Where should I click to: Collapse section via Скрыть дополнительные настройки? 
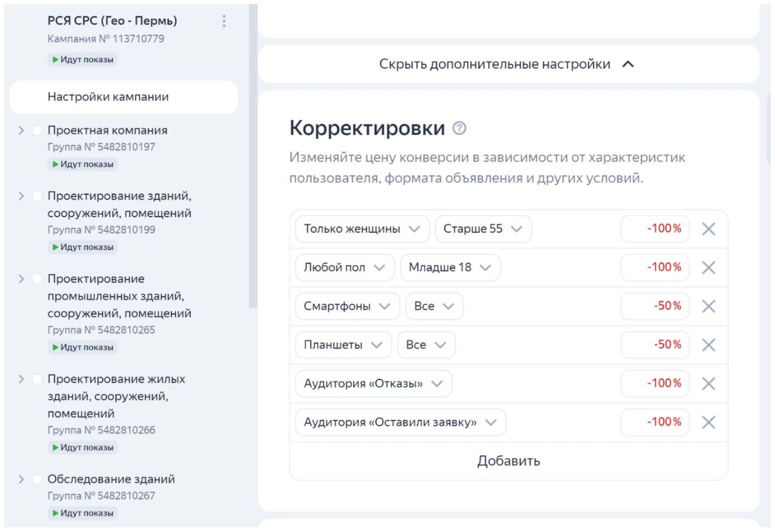507,64
